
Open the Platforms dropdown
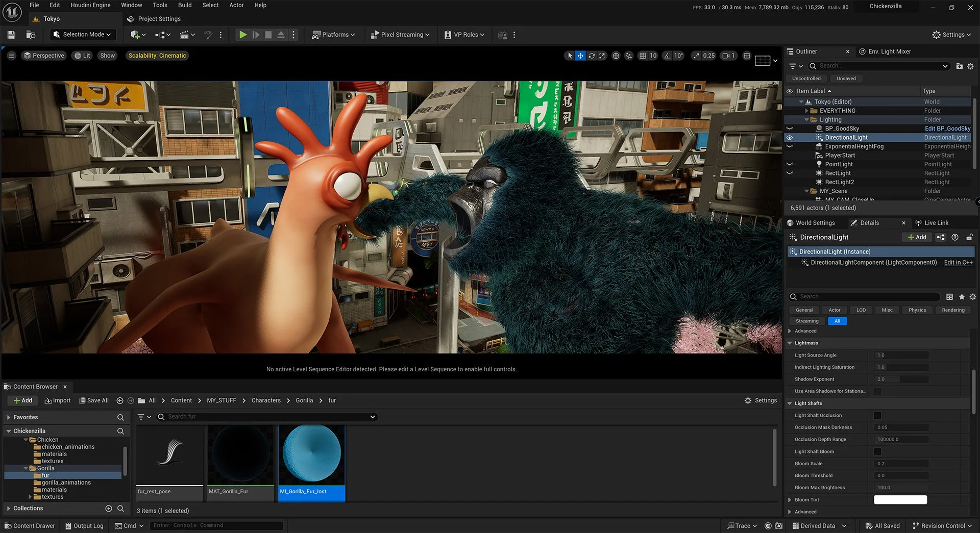333,35
